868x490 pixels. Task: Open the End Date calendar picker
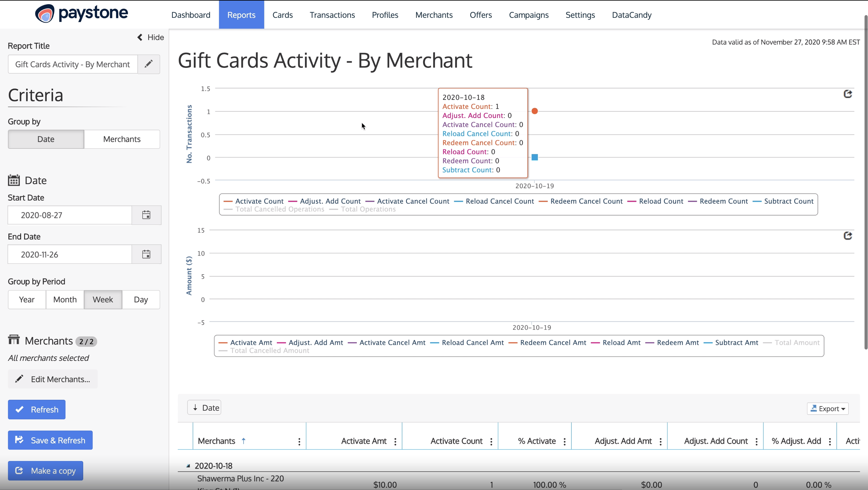[146, 254]
